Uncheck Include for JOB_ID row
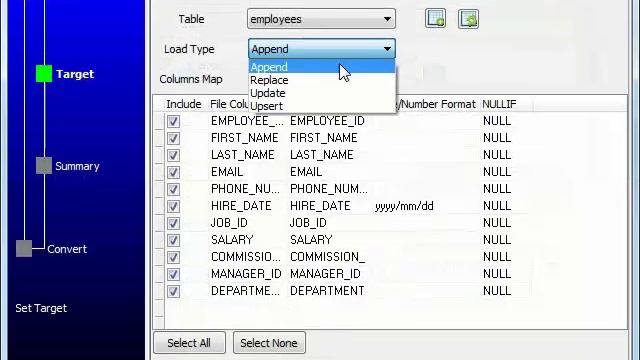Screen dimensions: 640x360 click(x=173, y=223)
